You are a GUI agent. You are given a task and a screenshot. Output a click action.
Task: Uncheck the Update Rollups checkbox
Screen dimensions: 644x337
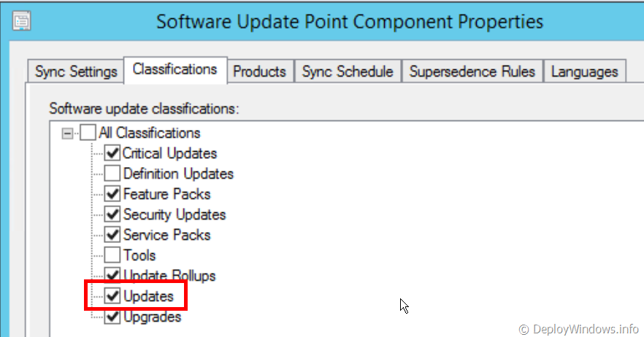point(112,276)
